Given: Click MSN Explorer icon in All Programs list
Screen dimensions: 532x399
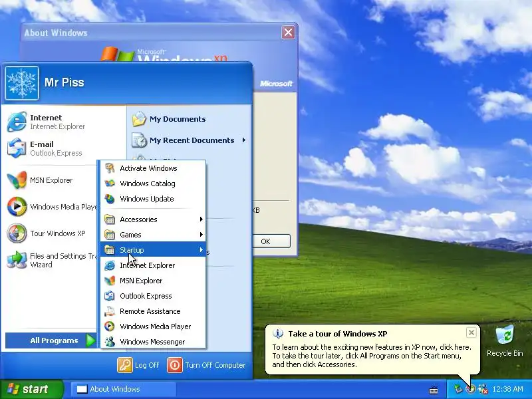Looking at the screenshot, I should (109, 280).
